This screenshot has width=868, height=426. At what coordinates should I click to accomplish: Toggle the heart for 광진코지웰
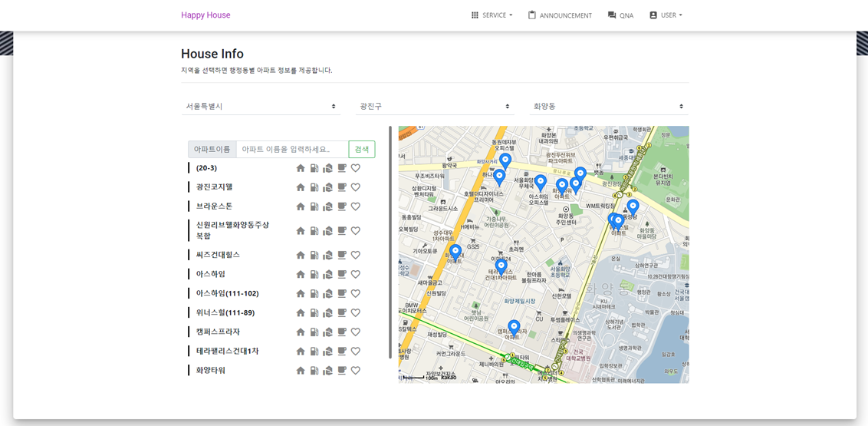(355, 187)
